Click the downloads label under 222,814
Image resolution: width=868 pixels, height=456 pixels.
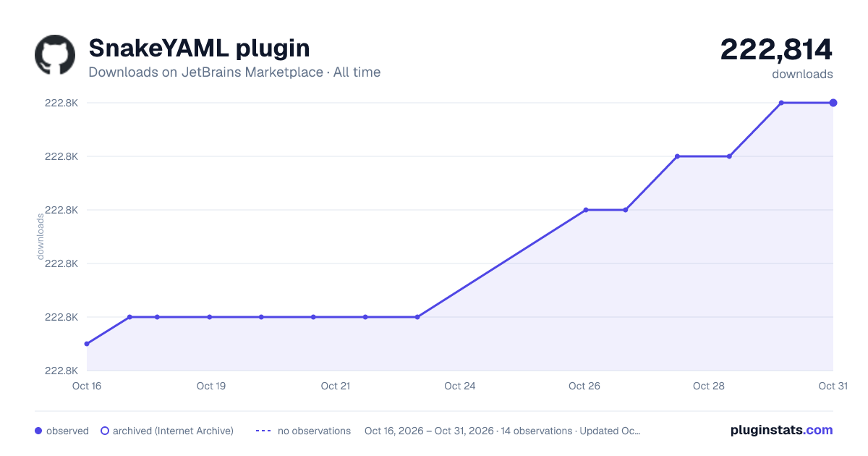click(x=802, y=74)
